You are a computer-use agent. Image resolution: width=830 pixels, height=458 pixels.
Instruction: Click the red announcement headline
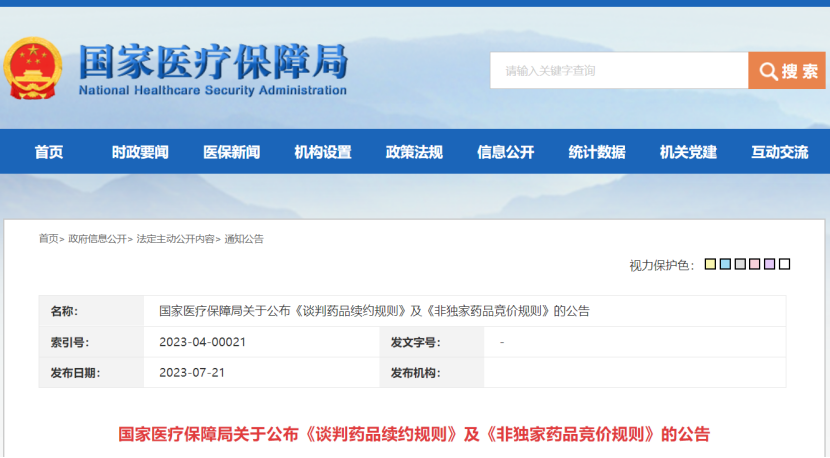(413, 434)
